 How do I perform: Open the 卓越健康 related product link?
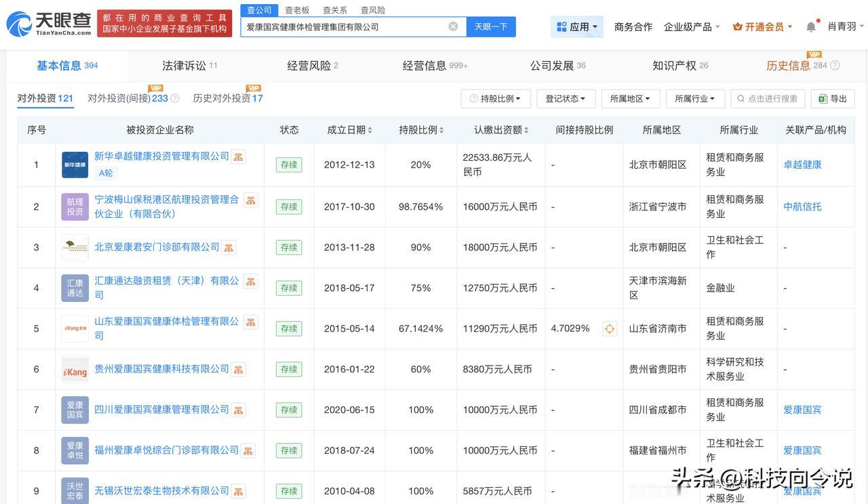tap(802, 165)
